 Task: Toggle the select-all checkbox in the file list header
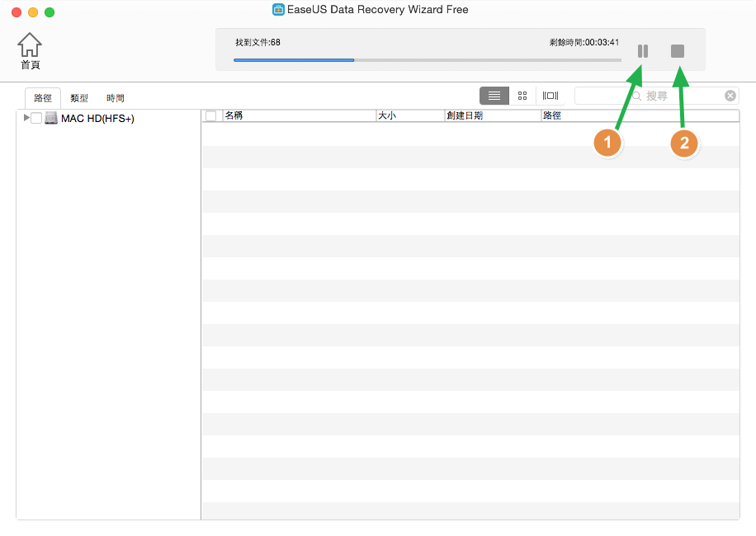tap(211, 116)
